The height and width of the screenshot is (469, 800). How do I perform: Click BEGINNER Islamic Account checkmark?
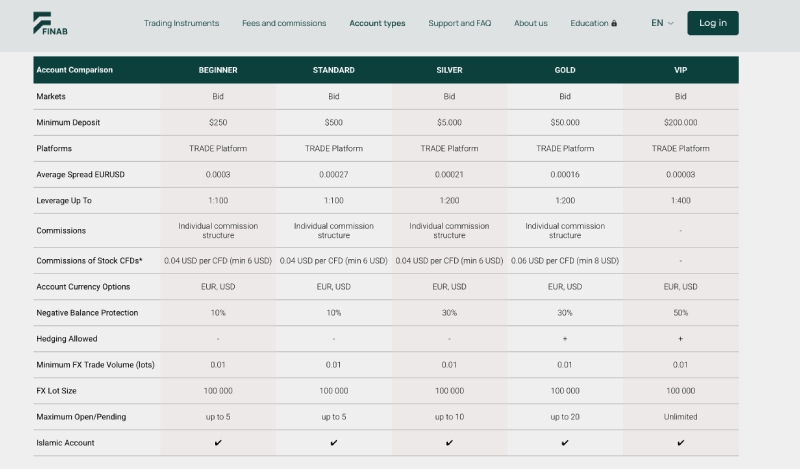click(218, 443)
